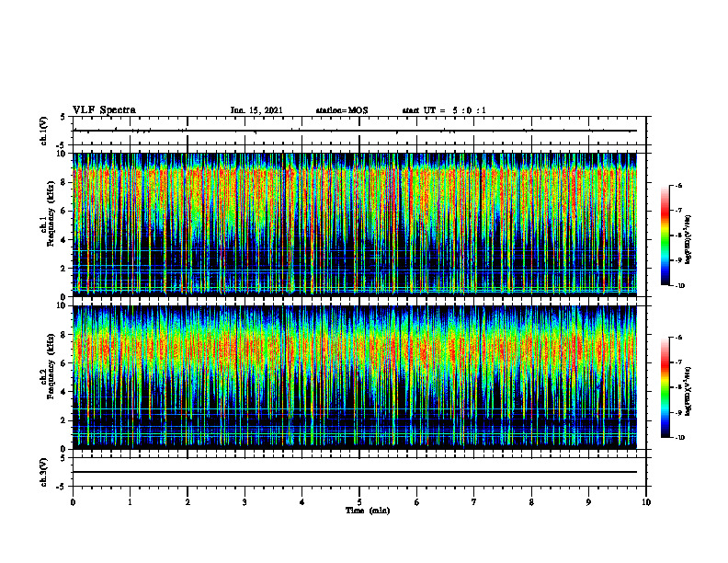Click the "5" tick of ch.1(V) axis
This screenshot has width=728, height=563.
coord(63,117)
